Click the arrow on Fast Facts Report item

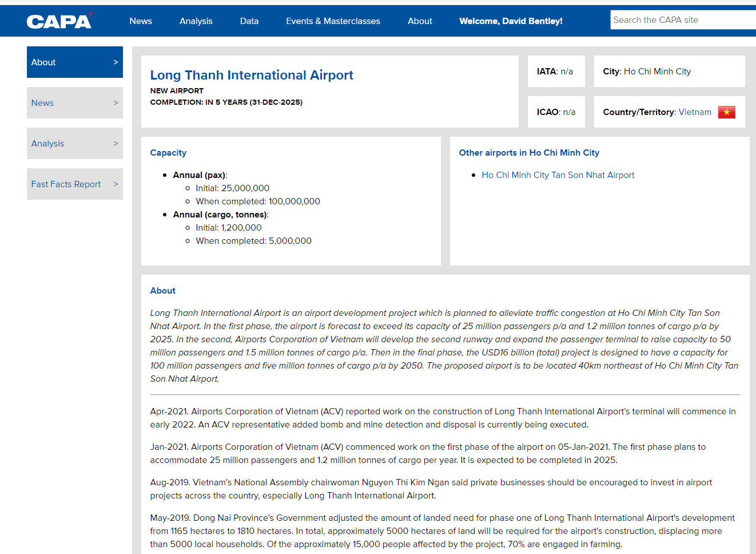tap(116, 184)
